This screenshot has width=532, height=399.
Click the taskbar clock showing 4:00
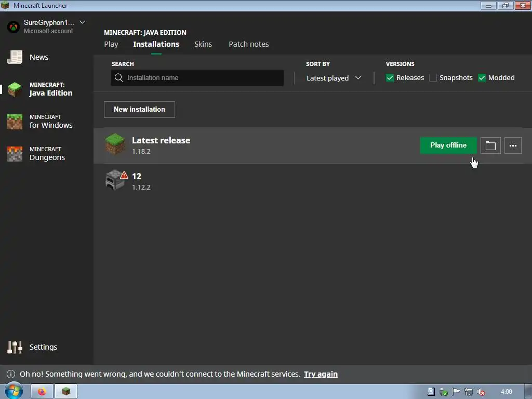tap(506, 392)
